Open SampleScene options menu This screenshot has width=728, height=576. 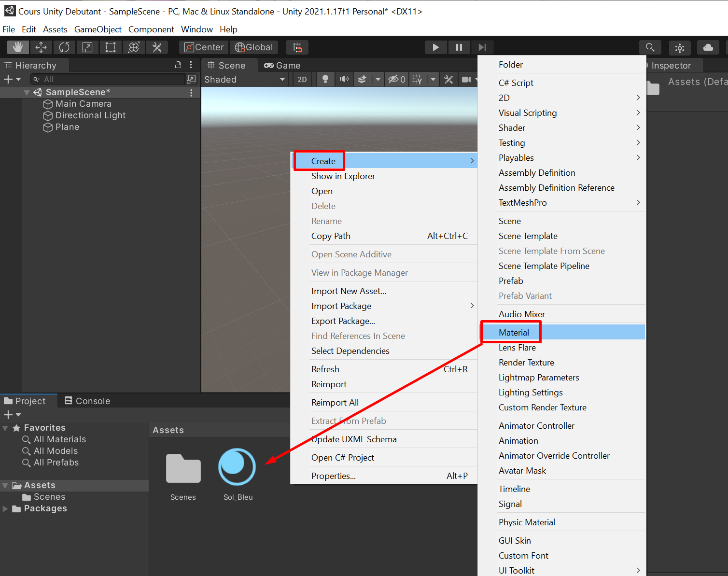pos(192,92)
